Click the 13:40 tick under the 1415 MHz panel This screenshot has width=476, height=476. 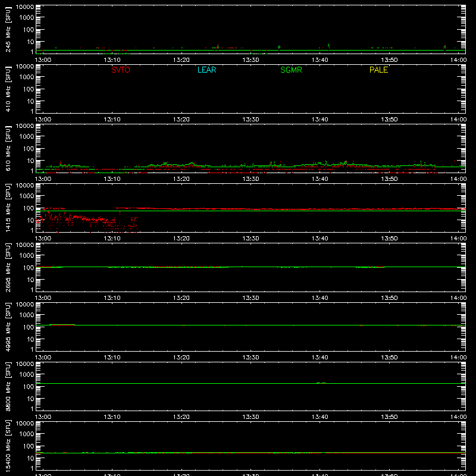320,239
